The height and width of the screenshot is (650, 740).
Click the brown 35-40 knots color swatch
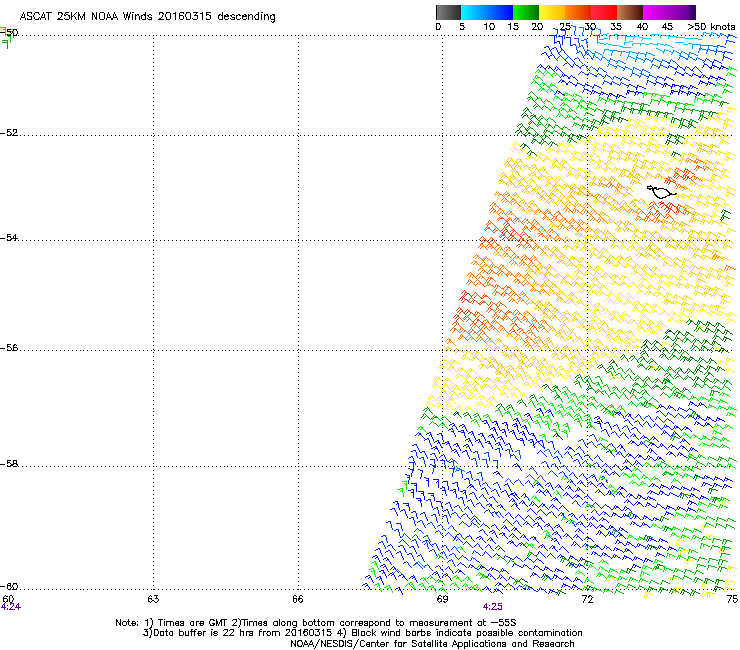pyautogui.click(x=630, y=12)
